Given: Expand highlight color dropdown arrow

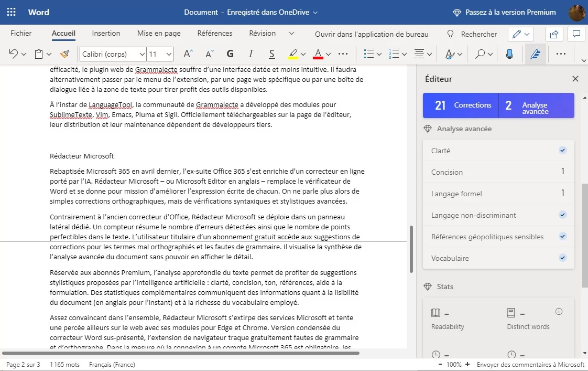Looking at the screenshot, I should click(x=303, y=55).
